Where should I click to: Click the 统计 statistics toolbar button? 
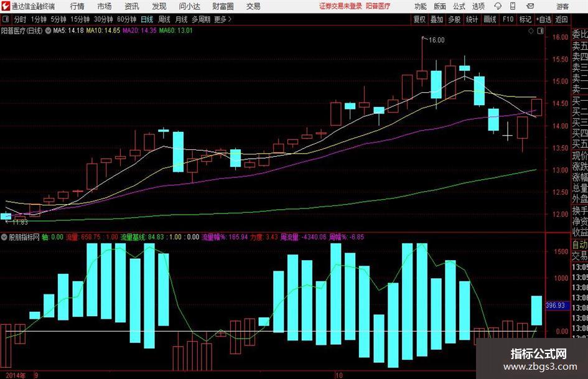pyautogui.click(x=472, y=19)
